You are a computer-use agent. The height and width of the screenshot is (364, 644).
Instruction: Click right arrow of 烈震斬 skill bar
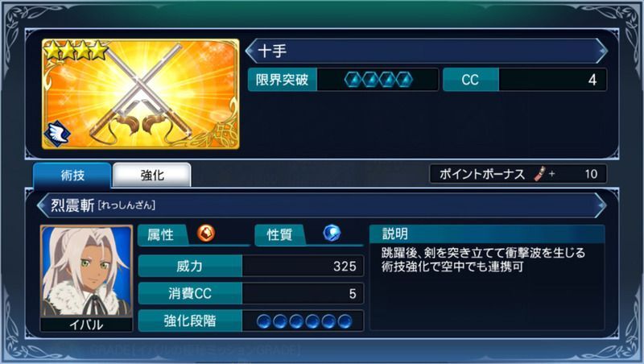[601, 205]
